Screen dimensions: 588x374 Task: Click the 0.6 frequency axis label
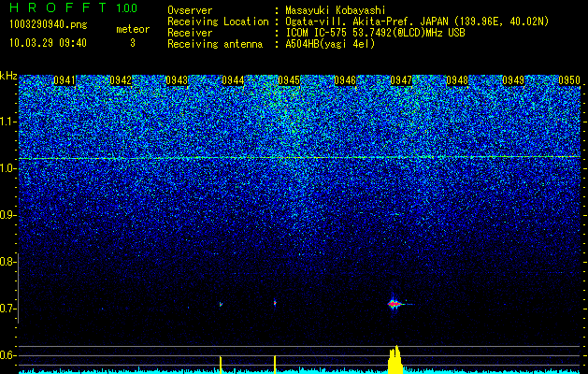[x=7, y=355]
